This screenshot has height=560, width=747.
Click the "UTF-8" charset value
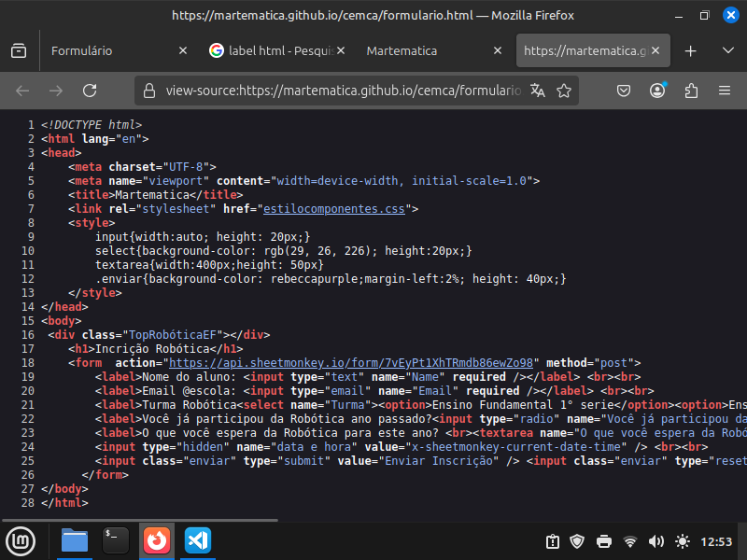point(186,167)
